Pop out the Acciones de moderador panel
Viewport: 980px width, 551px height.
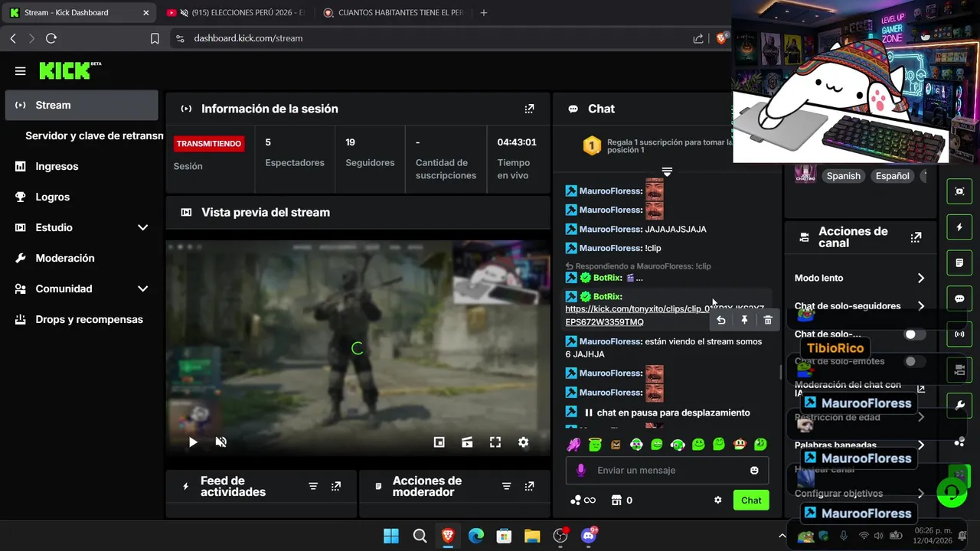tap(529, 486)
